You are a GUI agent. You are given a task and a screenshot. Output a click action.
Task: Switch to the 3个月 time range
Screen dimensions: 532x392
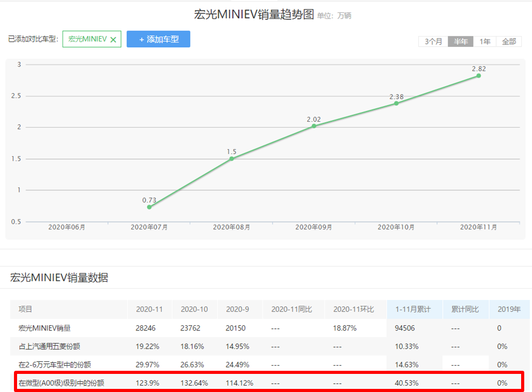click(x=433, y=41)
